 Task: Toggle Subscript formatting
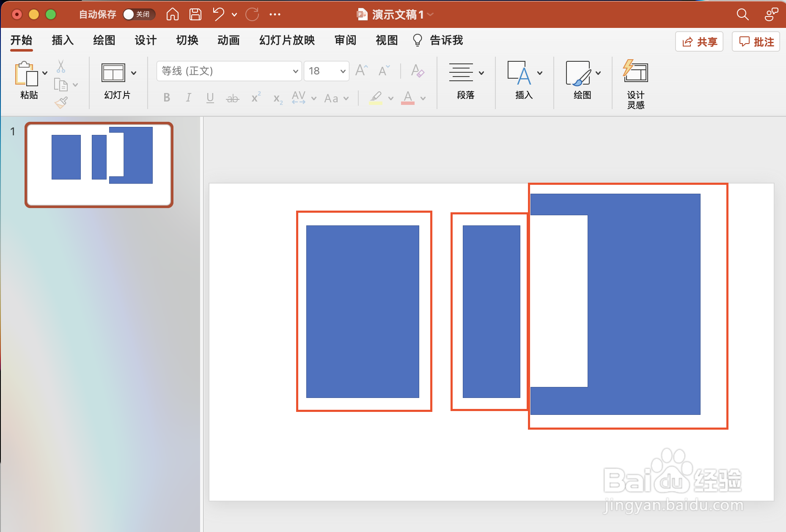pos(278,99)
